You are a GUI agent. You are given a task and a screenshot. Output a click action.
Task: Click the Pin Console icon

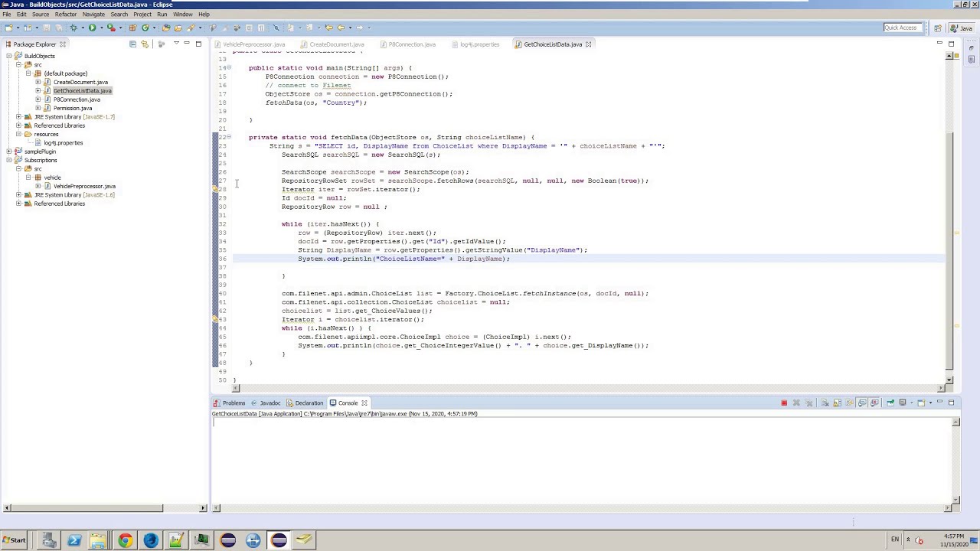pyautogui.click(x=890, y=403)
